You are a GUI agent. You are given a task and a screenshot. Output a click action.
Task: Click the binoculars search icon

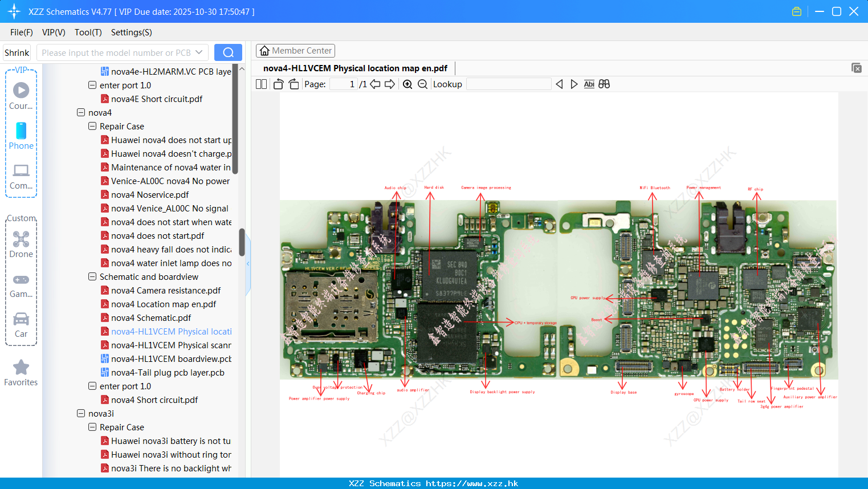pos(604,84)
